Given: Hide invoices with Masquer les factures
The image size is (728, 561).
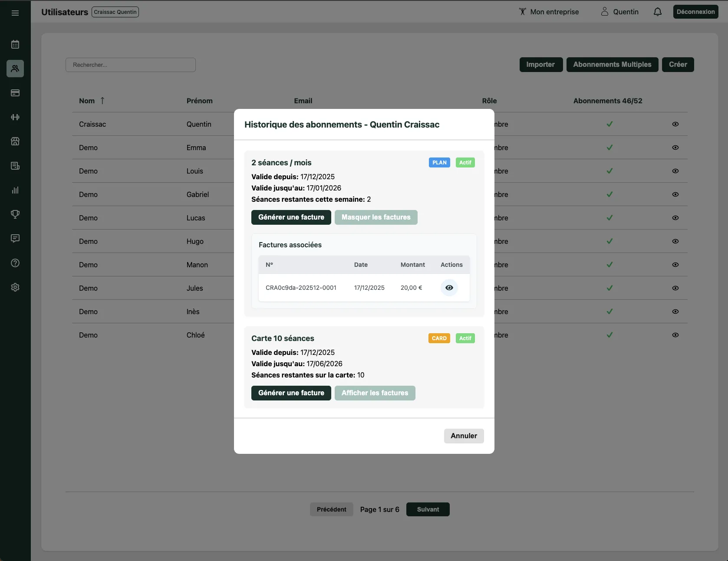Looking at the screenshot, I should 376,217.
